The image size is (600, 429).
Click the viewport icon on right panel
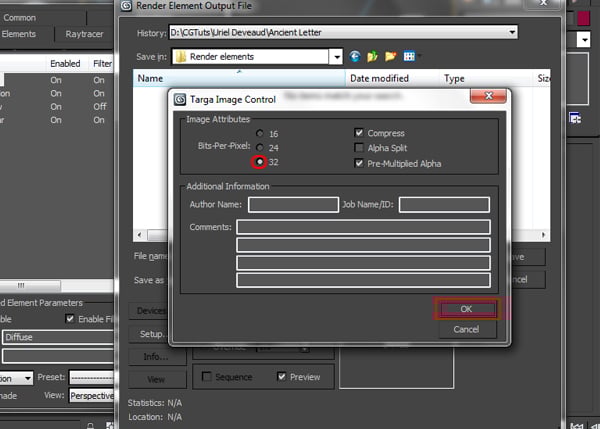pyautogui.click(x=575, y=118)
